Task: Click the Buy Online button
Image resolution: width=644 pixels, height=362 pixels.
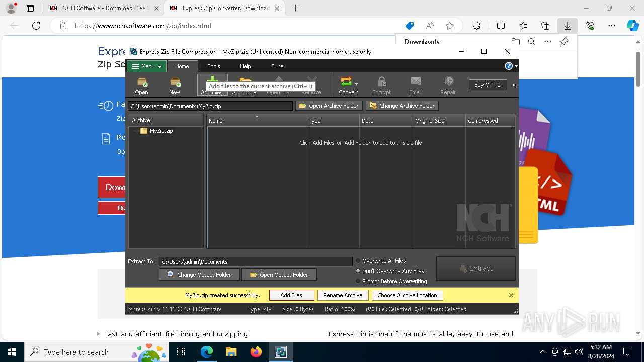Action: pyautogui.click(x=487, y=85)
